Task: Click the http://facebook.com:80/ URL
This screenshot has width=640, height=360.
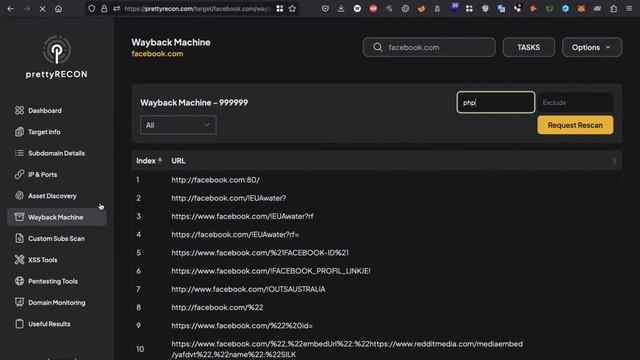Action: 216,180
